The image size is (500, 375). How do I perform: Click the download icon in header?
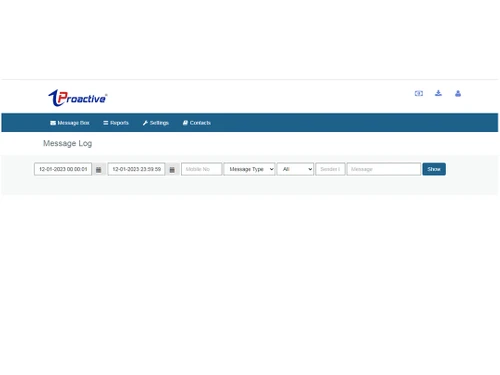tap(438, 93)
